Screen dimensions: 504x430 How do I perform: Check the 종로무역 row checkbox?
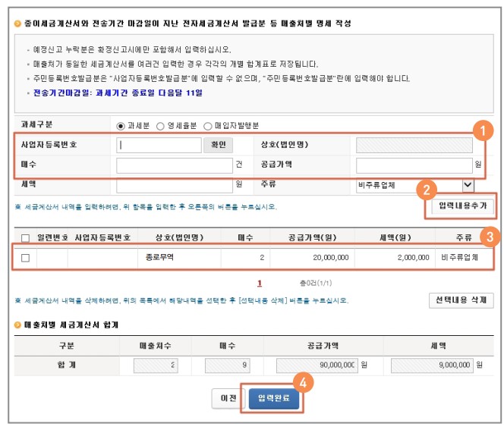pyautogui.click(x=25, y=258)
